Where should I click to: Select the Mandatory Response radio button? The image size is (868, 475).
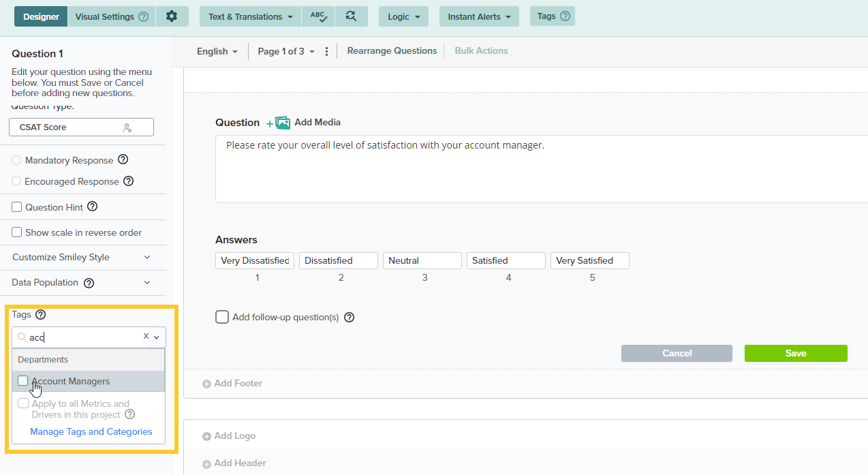click(x=17, y=160)
